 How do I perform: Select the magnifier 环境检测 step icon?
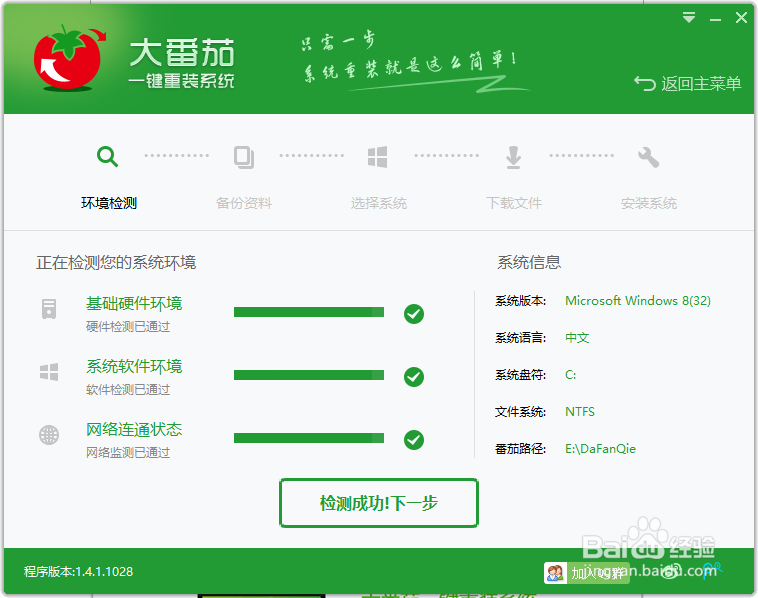point(107,157)
